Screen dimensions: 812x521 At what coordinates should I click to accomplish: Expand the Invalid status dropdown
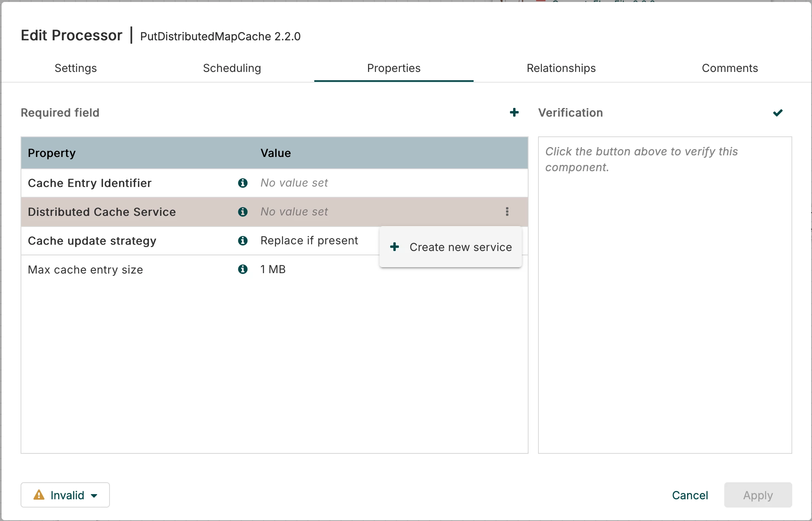tap(65, 495)
